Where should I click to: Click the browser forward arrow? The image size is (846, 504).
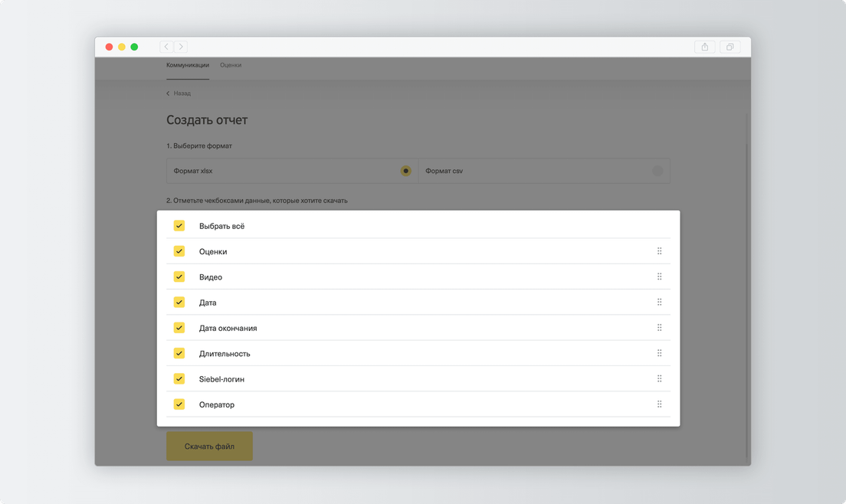tap(181, 47)
